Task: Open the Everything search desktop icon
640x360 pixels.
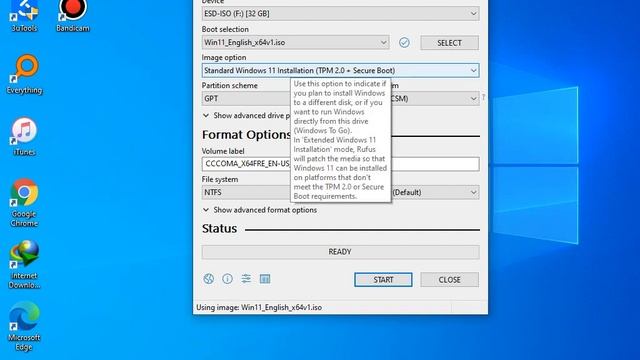Action: click(24, 74)
